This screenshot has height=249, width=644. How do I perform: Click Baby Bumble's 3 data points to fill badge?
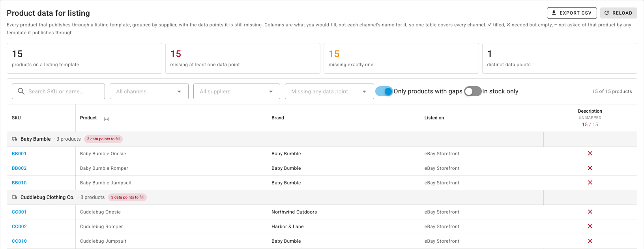pos(103,139)
